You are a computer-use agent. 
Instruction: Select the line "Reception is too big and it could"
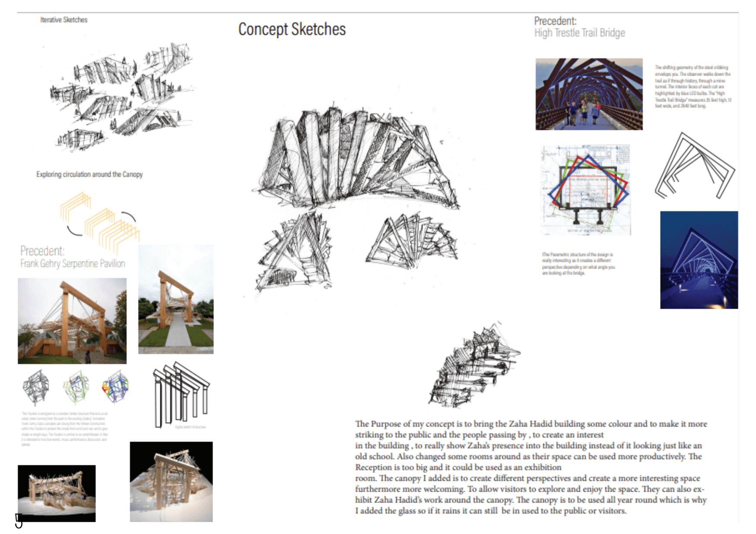click(x=458, y=468)
